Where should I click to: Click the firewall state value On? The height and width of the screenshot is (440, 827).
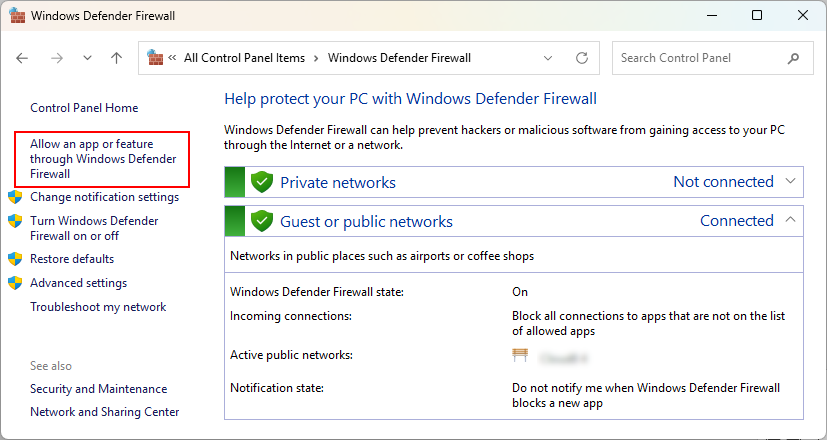click(x=520, y=292)
